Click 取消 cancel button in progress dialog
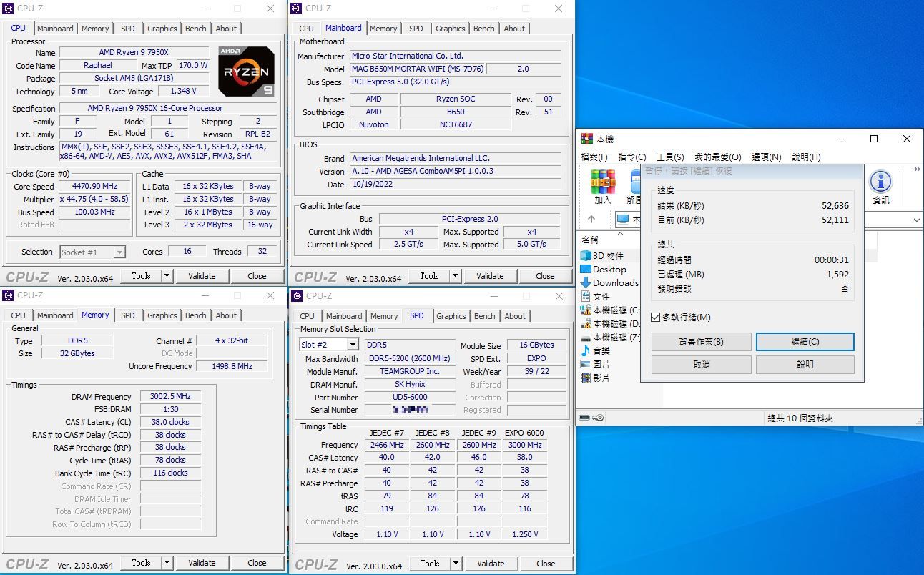The width and height of the screenshot is (924, 575). tap(701, 365)
